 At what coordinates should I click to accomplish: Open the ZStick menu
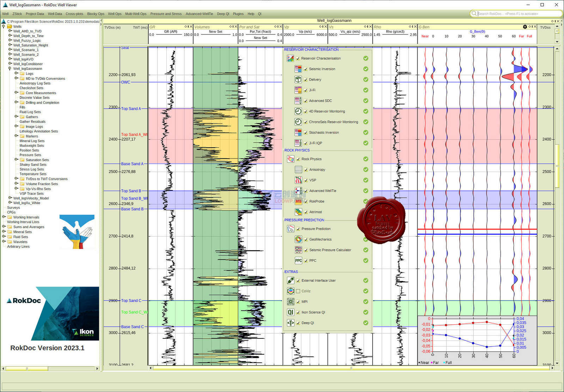click(17, 14)
